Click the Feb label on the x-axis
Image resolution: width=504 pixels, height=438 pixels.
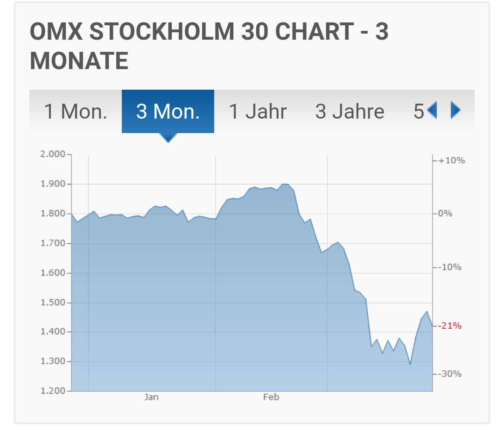click(271, 397)
